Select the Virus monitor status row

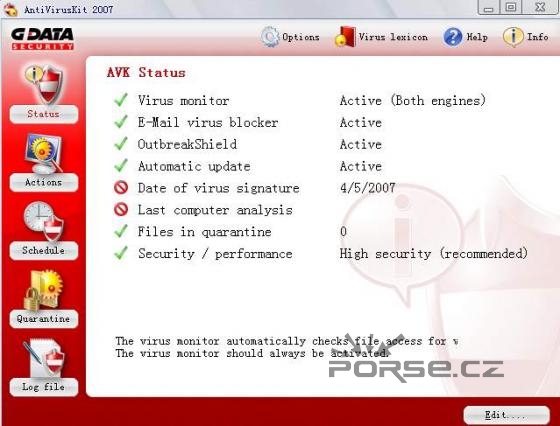tap(300, 101)
